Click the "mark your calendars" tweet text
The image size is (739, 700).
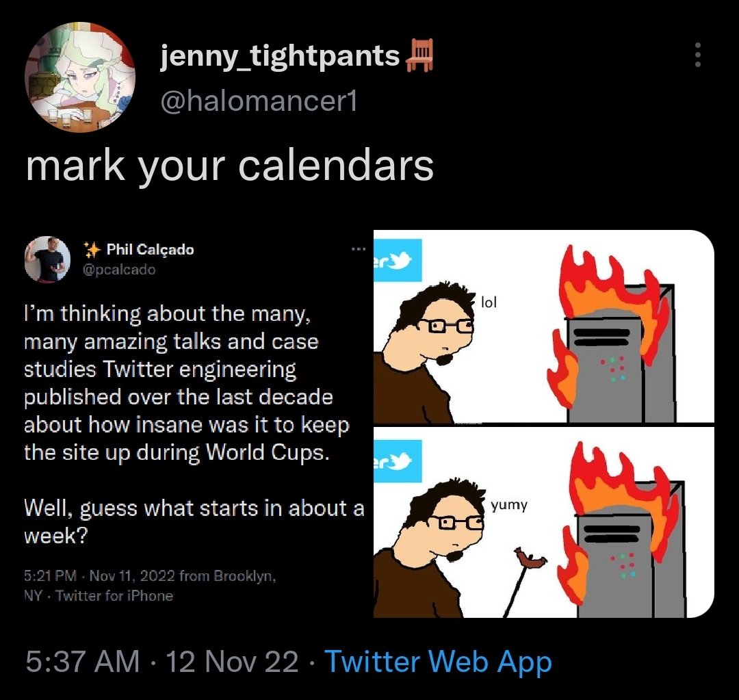point(230,165)
